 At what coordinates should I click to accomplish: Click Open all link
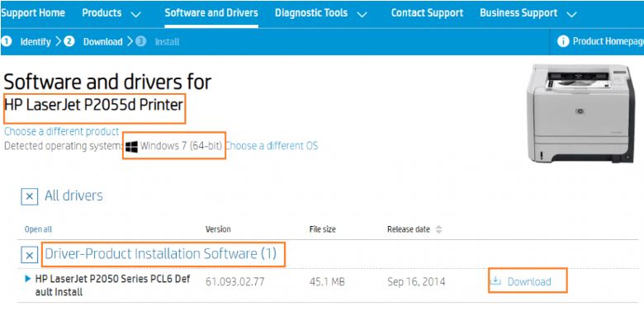tap(38, 230)
